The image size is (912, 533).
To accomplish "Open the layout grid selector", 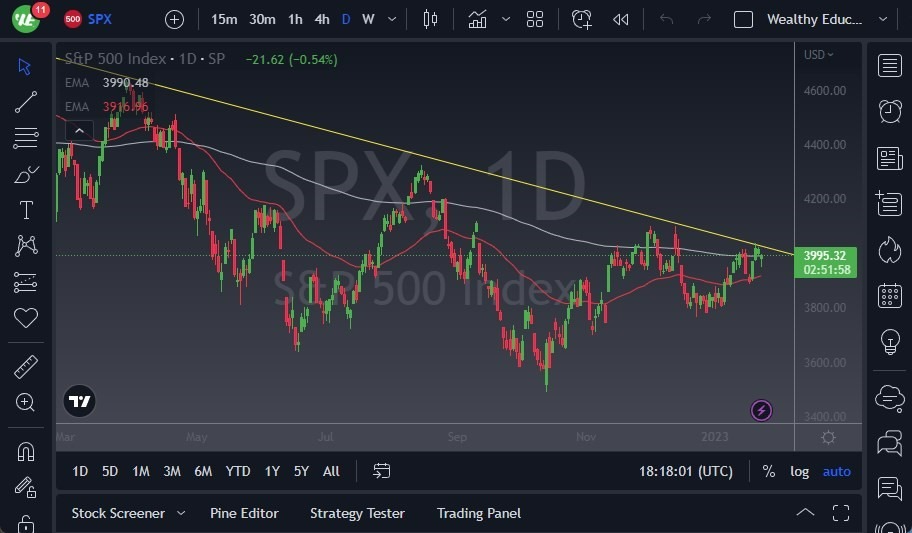I will click(535, 19).
